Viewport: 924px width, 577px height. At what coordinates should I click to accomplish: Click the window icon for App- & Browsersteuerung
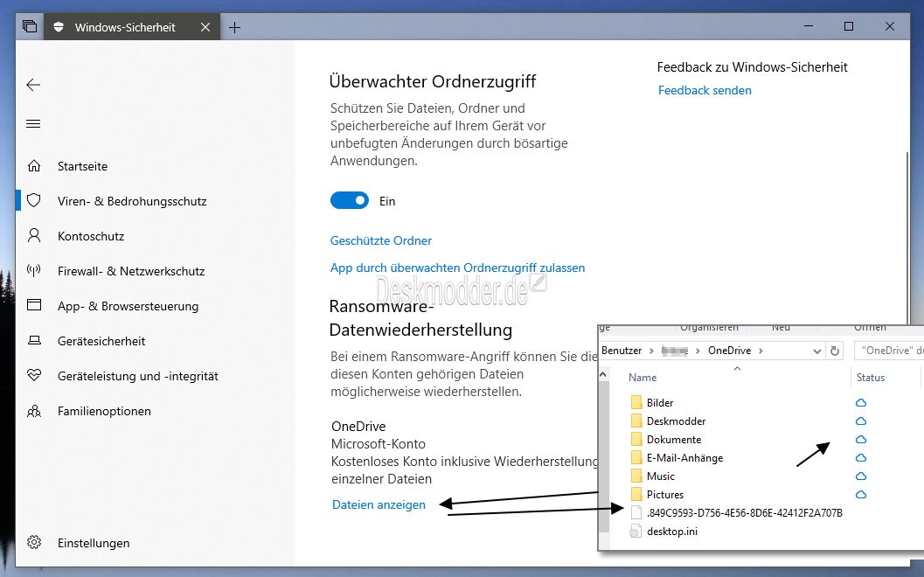pyautogui.click(x=34, y=305)
